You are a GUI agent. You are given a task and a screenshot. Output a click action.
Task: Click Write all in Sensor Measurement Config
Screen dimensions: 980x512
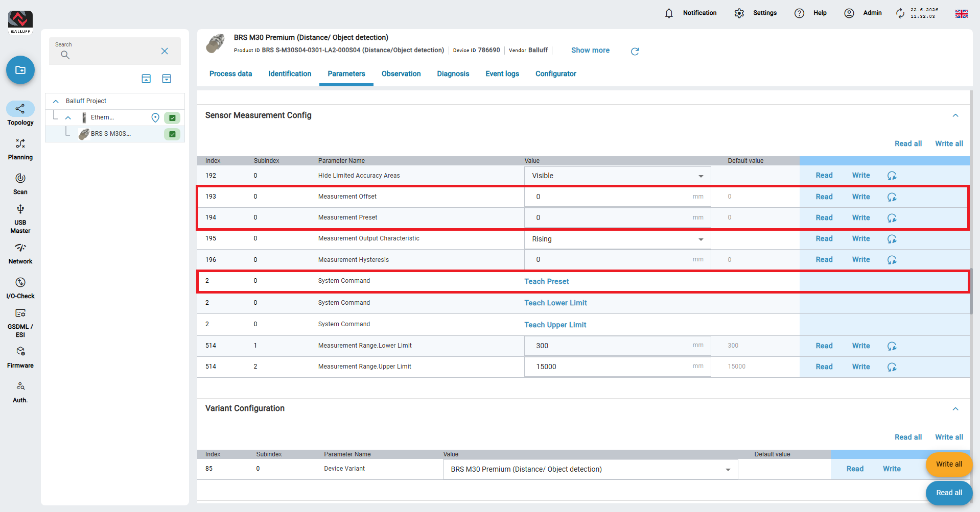(949, 143)
